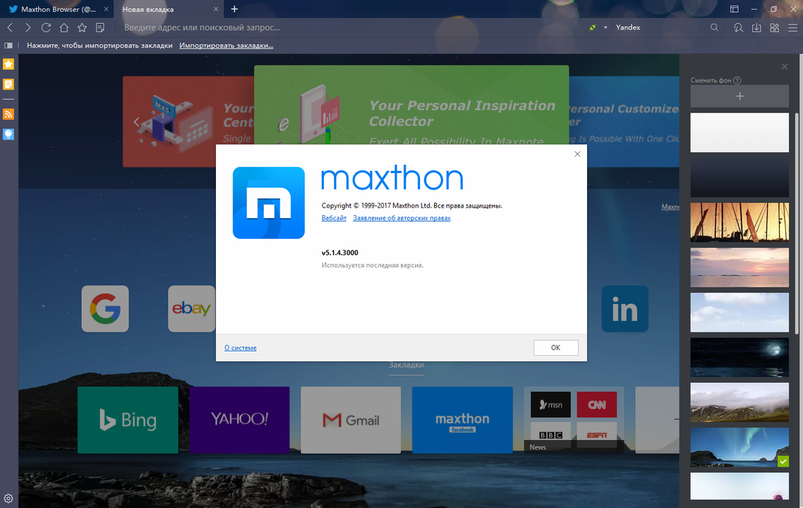
Task: Open Favorites star in left sidebar
Action: coord(8,64)
